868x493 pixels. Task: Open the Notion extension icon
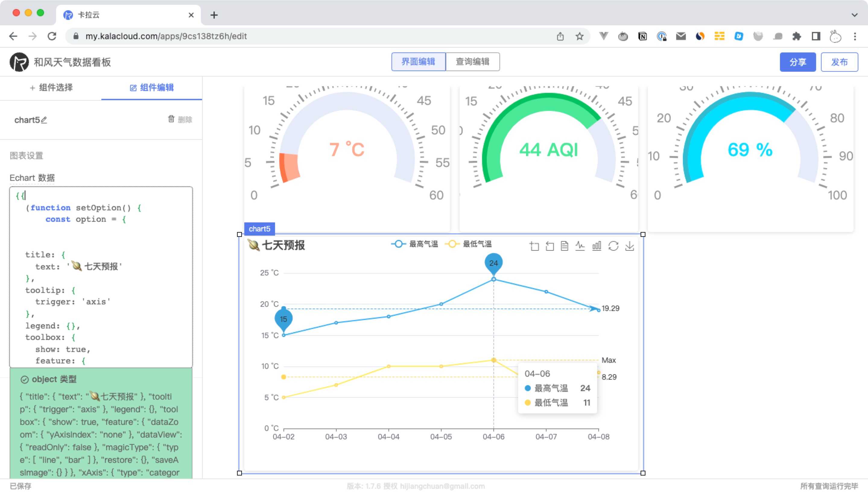point(642,36)
